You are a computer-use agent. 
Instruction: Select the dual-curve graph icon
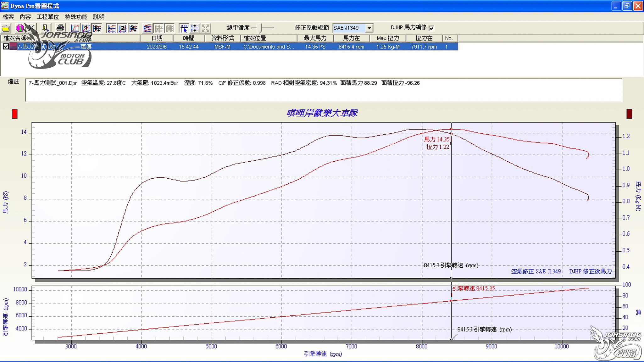click(111, 28)
